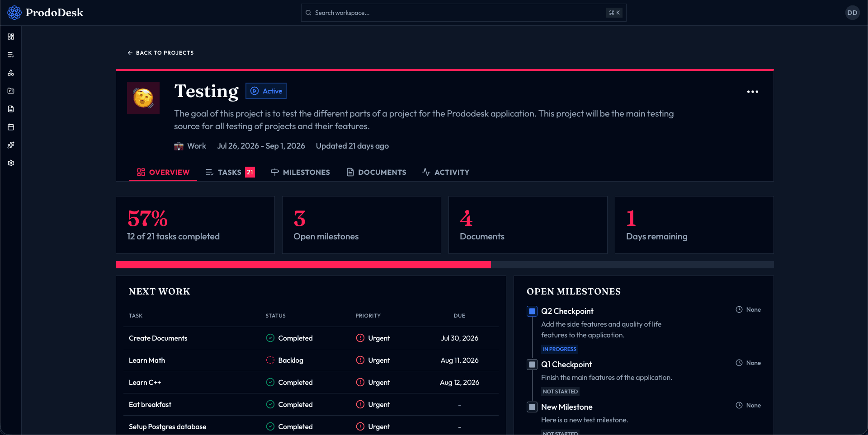Click the Testing project emoji icon
Image resolution: width=868 pixels, height=435 pixels.
pyautogui.click(x=143, y=98)
